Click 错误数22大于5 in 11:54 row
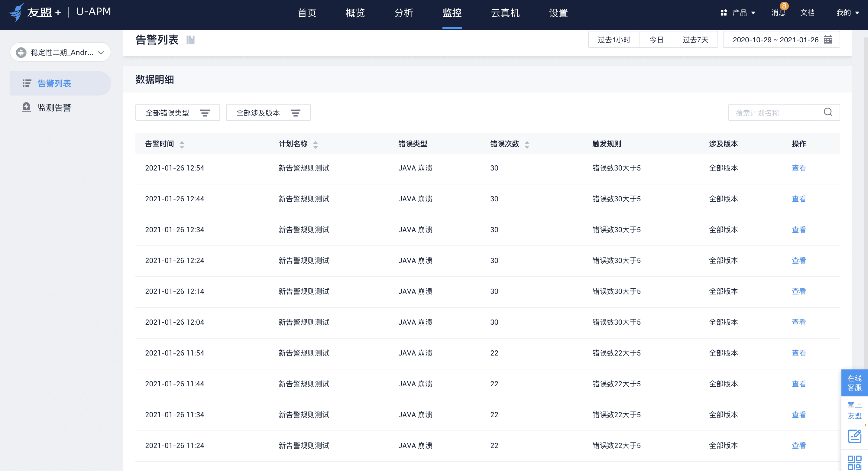This screenshot has height=471, width=868. click(x=616, y=353)
